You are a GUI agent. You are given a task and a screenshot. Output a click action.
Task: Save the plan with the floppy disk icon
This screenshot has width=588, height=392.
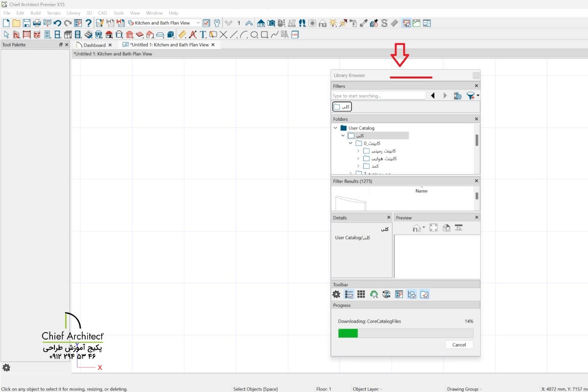[x=26, y=23]
